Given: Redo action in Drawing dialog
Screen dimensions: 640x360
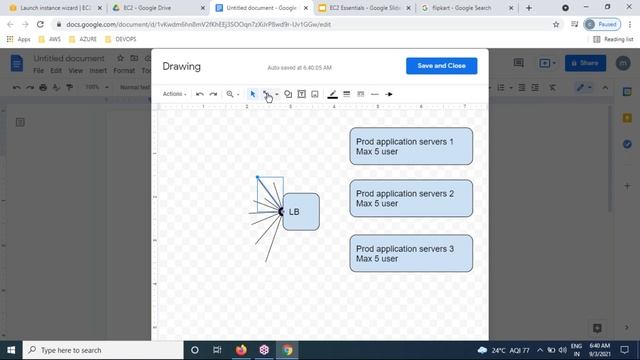Looking at the screenshot, I should pyautogui.click(x=213, y=94).
